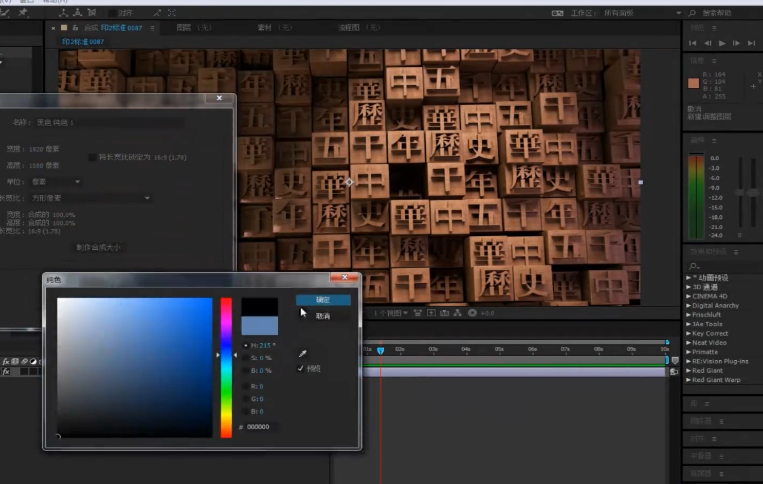Step to the next frame in preview panel
Image resolution: width=763 pixels, height=484 pixels.
pyautogui.click(x=736, y=43)
